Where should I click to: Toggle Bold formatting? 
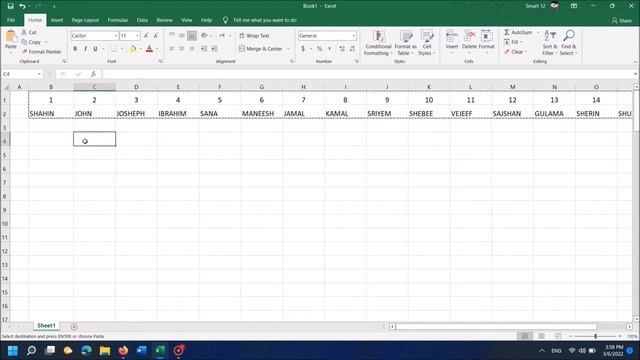point(75,49)
